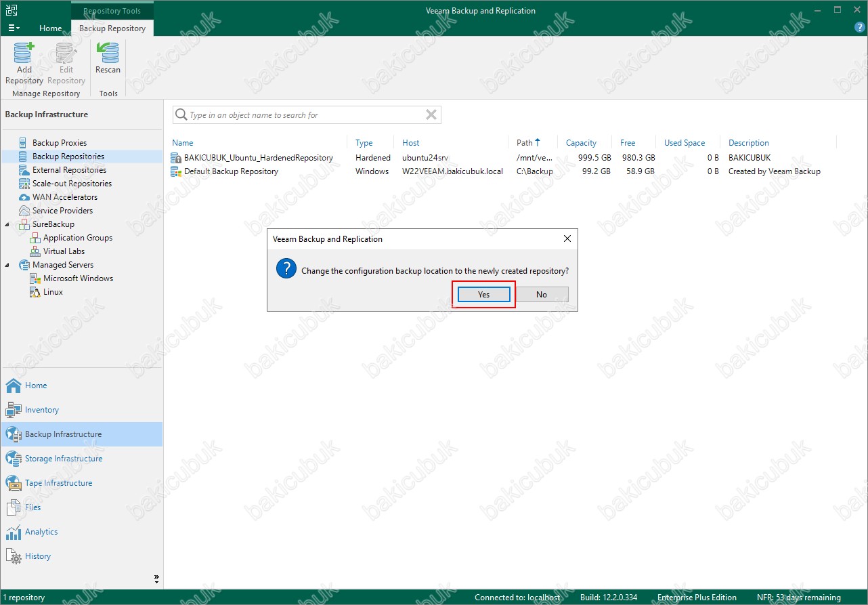Click the SureBackup node icon

tap(24, 224)
